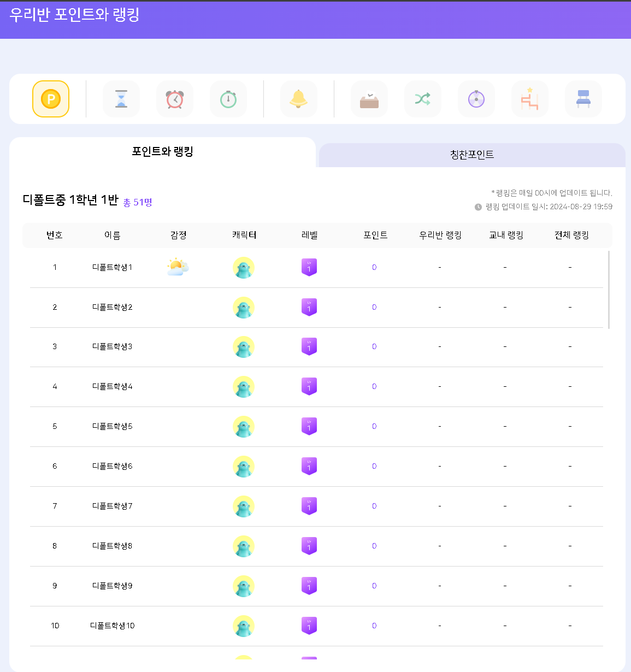Click the shuffle arrows icon

pyautogui.click(x=423, y=99)
